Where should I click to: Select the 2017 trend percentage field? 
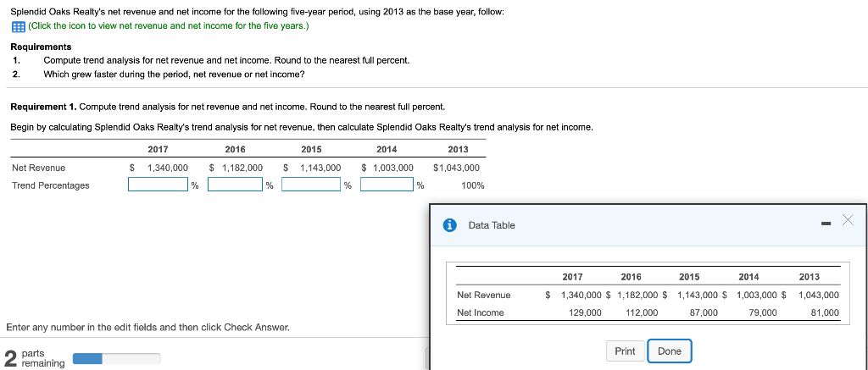[x=159, y=185]
